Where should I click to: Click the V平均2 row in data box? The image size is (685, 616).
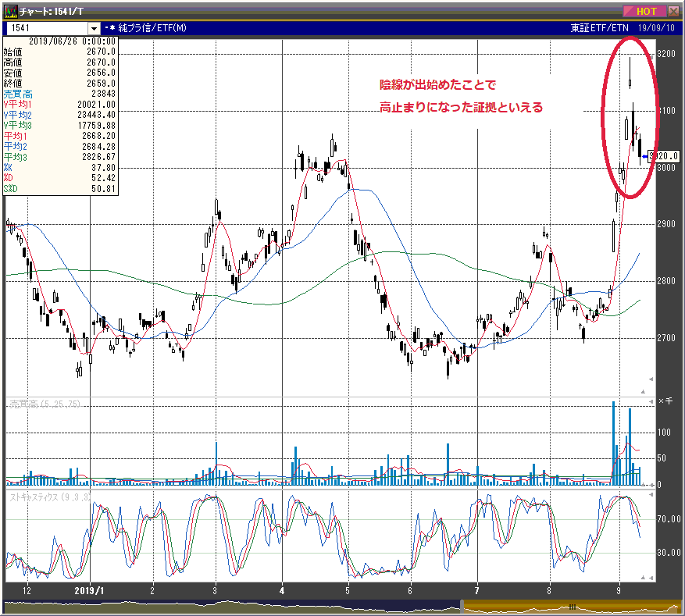click(60, 115)
